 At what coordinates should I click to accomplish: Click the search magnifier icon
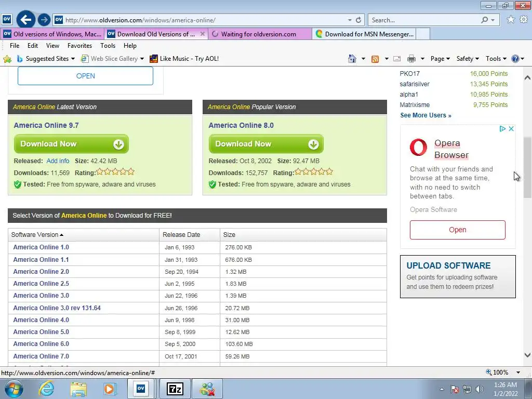(x=485, y=20)
